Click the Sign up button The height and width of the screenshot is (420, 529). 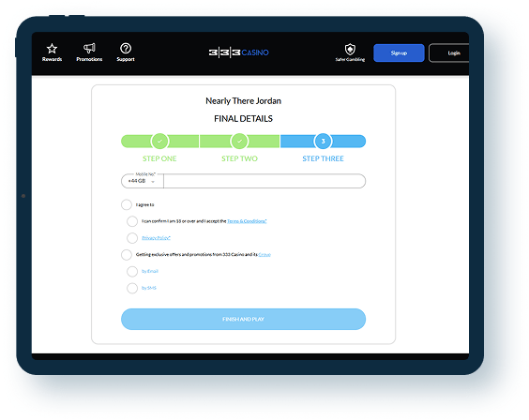399,52
